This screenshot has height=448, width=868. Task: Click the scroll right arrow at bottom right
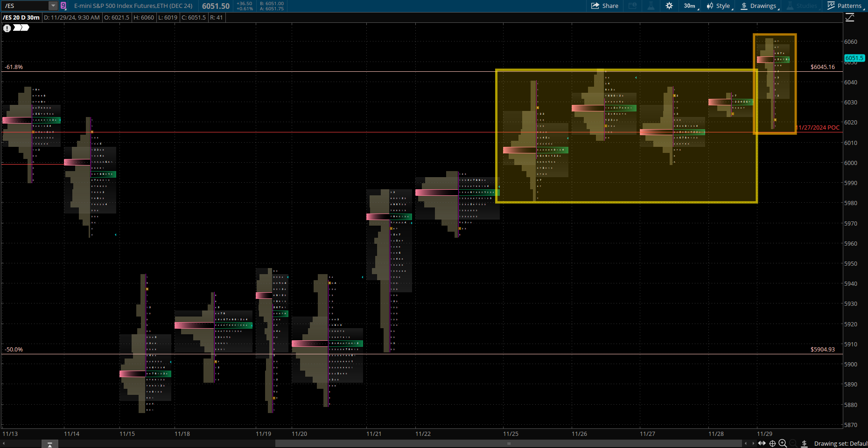pyautogui.click(x=753, y=443)
